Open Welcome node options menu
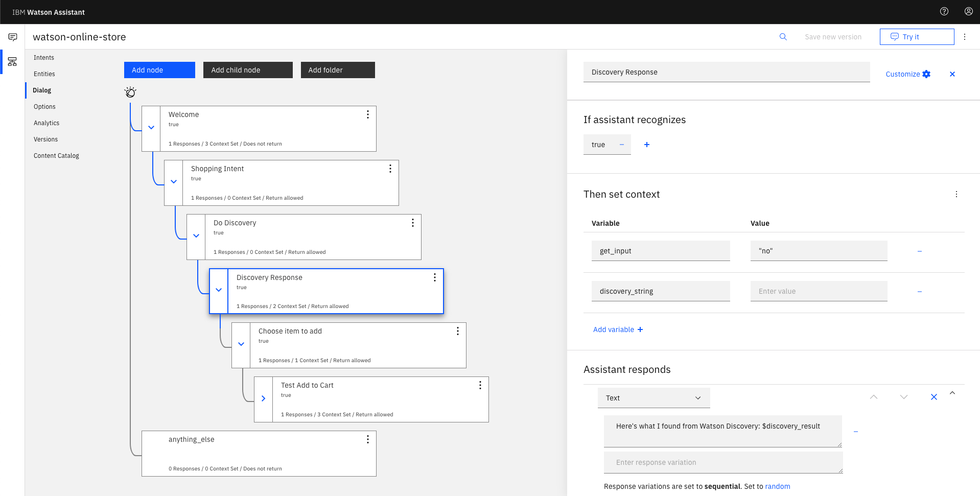This screenshot has height=496, width=980. [x=368, y=114]
